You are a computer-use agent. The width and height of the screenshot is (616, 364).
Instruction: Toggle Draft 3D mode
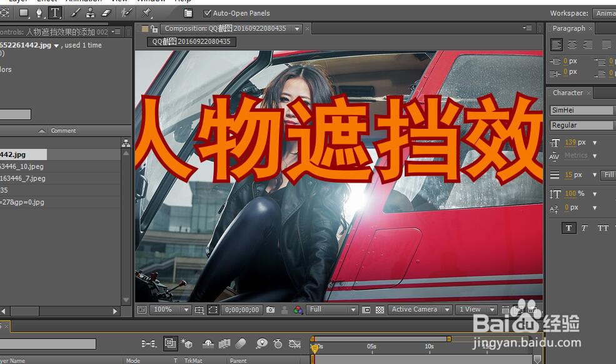pyautogui.click(x=186, y=343)
